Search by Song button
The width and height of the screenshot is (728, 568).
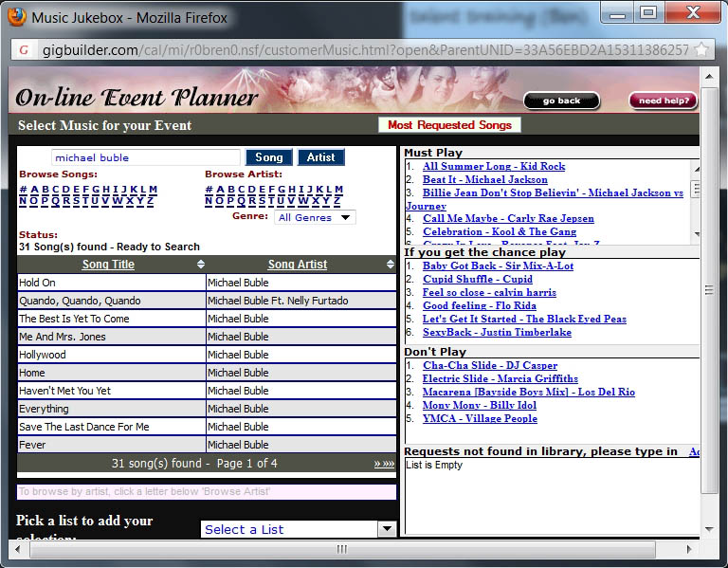pos(269,157)
